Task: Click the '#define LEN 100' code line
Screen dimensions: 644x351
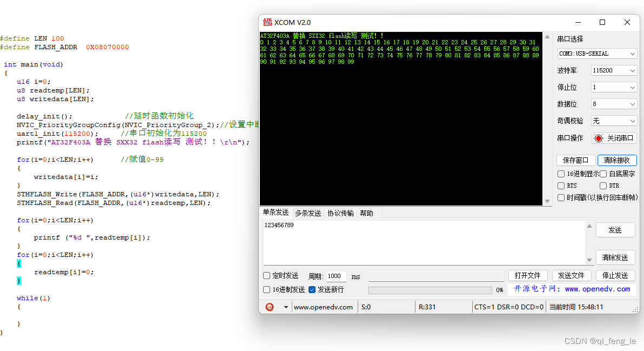Action: (x=32, y=38)
